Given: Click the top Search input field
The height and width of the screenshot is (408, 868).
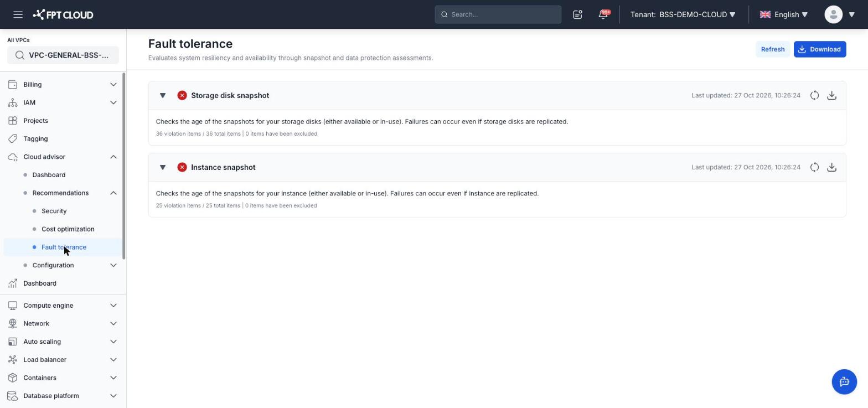Looking at the screenshot, I should point(498,14).
